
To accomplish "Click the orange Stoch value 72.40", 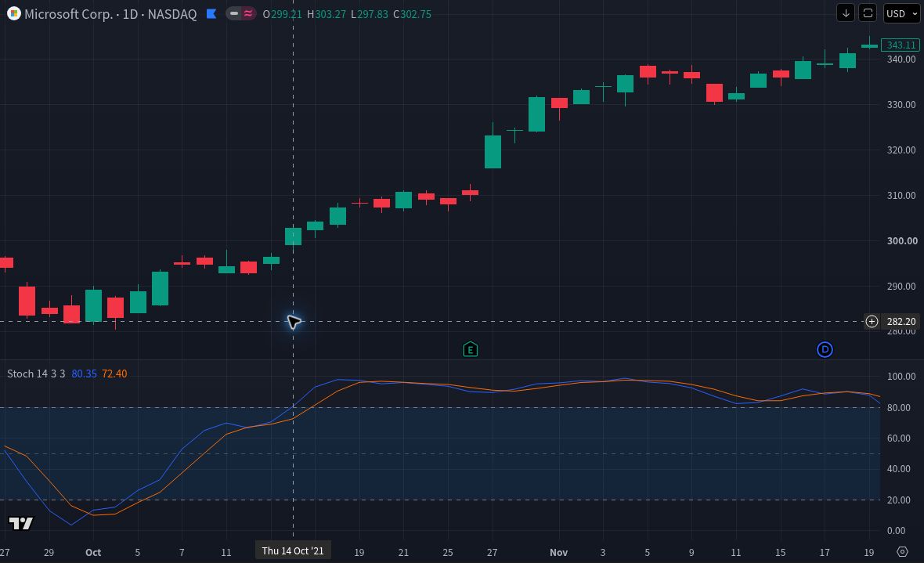I will coord(114,374).
